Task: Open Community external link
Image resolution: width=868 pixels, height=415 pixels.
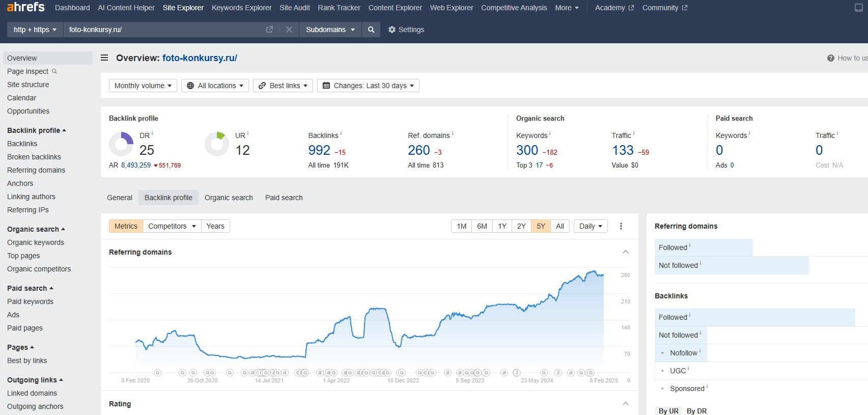Action: [x=665, y=8]
